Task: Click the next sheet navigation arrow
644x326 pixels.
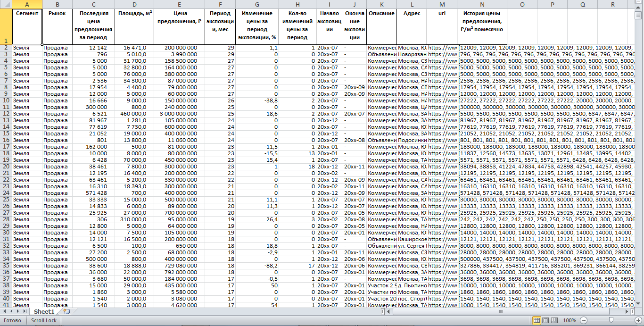Action: [17, 312]
